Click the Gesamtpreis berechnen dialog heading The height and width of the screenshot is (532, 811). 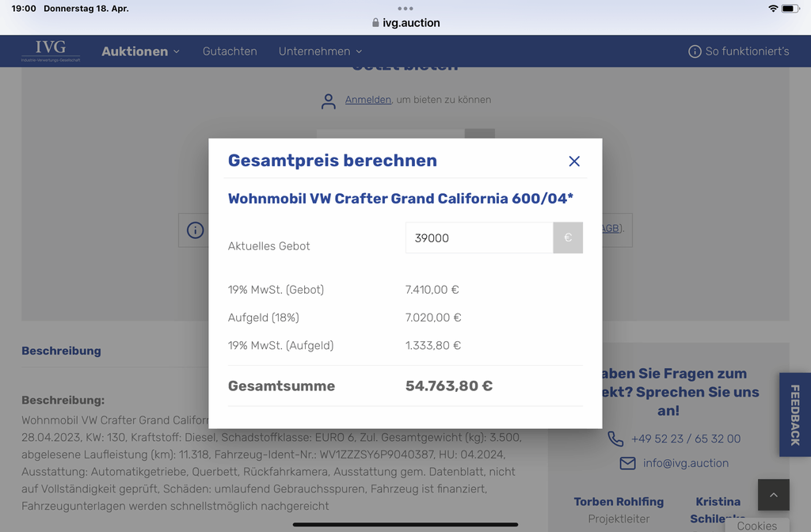tap(333, 160)
